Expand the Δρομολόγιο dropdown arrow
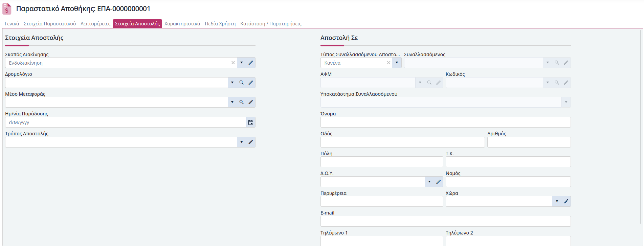Image resolution: width=644 pixels, height=247 pixels. click(232, 83)
